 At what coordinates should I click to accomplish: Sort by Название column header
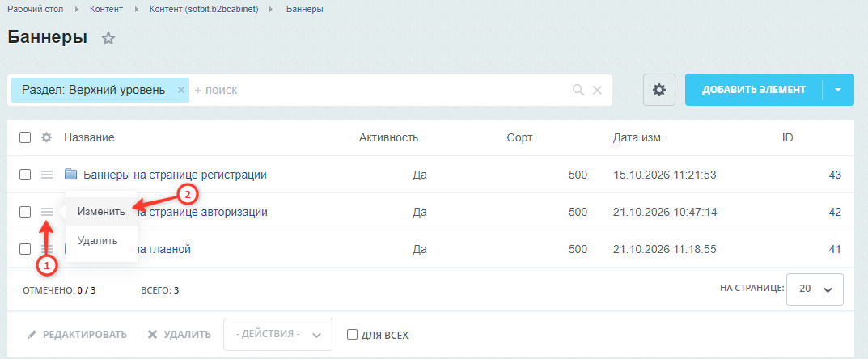click(89, 137)
